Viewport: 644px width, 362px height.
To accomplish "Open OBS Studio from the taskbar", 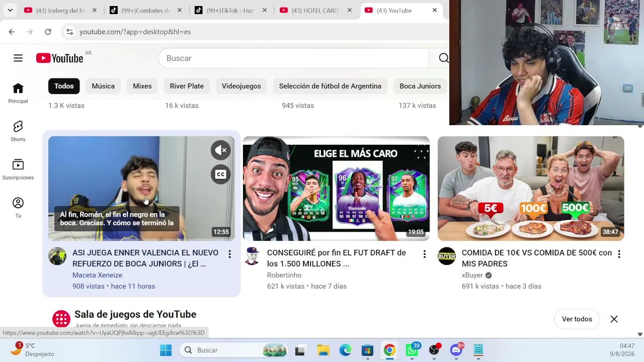I will coord(434,350).
